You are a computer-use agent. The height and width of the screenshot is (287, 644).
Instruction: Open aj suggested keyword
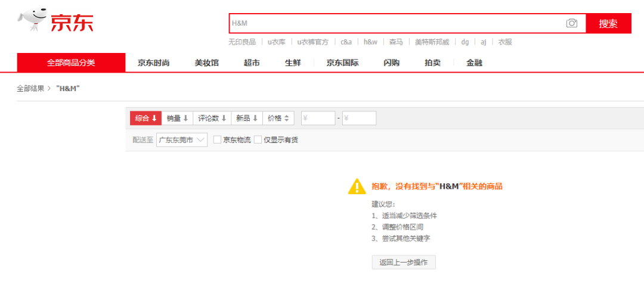[x=484, y=42]
